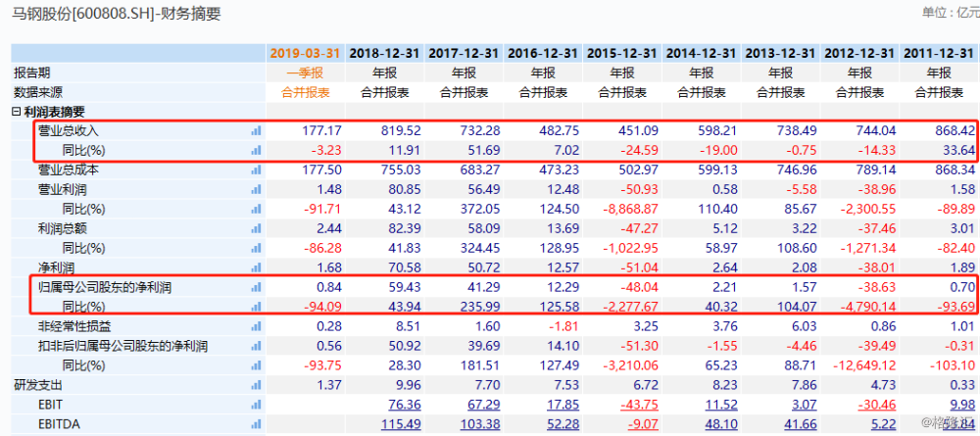Select operating profit growth cell -8,868.87
This screenshot has height=436, width=980.
click(632, 210)
